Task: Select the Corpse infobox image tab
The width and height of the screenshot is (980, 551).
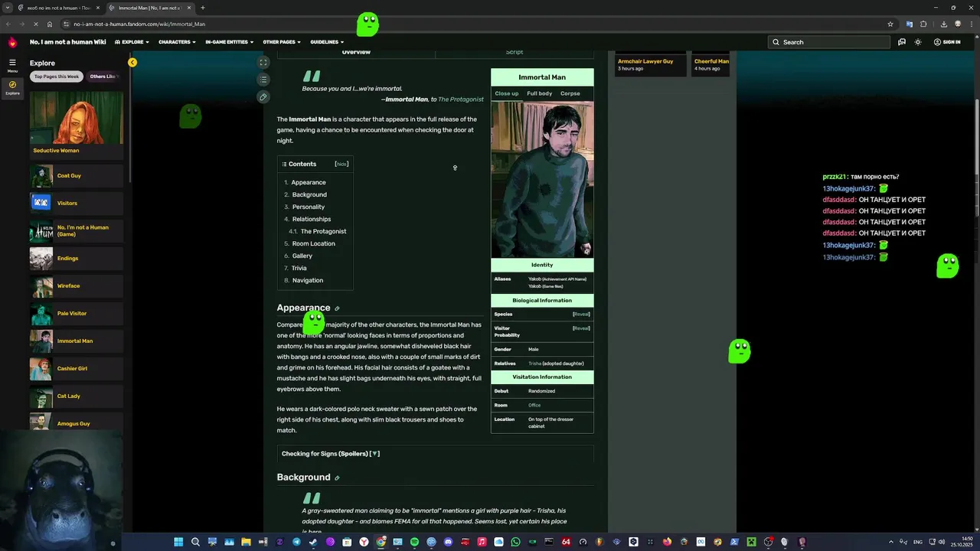Action: click(x=570, y=93)
